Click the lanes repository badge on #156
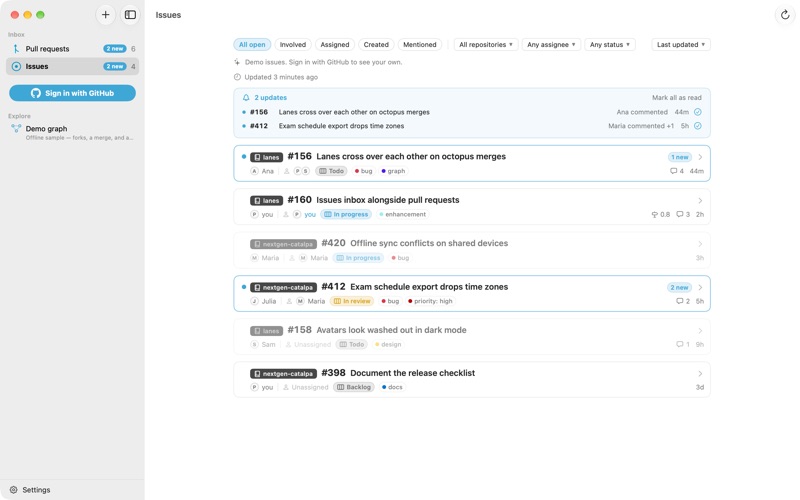The width and height of the screenshot is (800, 500). [x=266, y=157]
